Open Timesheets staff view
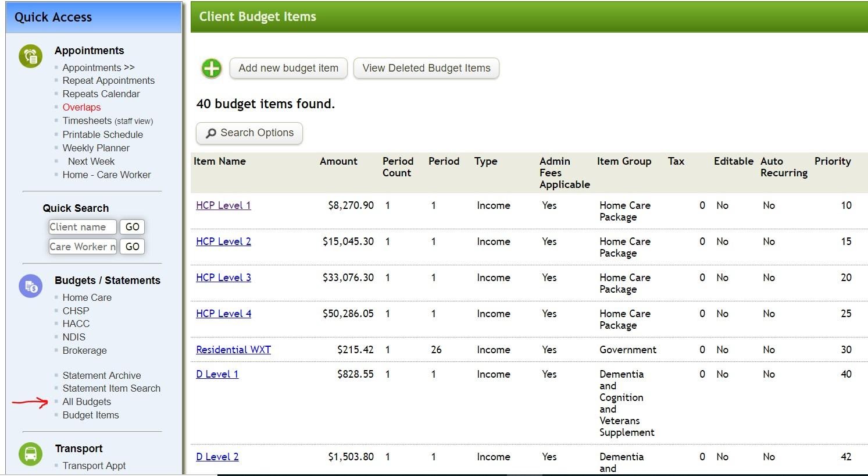868x476 pixels. point(108,120)
